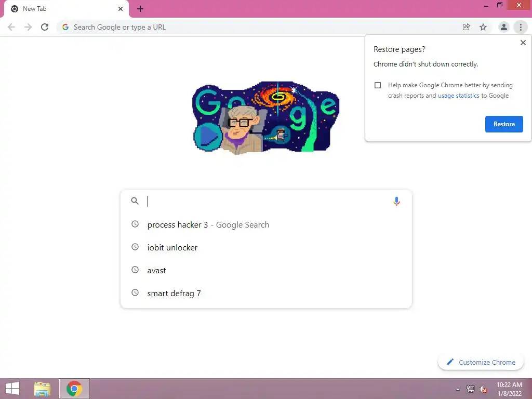Start voice search with the microphone icon
The height and width of the screenshot is (399, 532).
[x=396, y=201]
